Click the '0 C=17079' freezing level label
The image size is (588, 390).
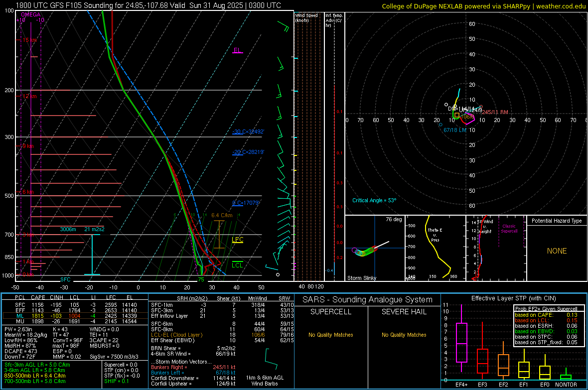pos(246,203)
